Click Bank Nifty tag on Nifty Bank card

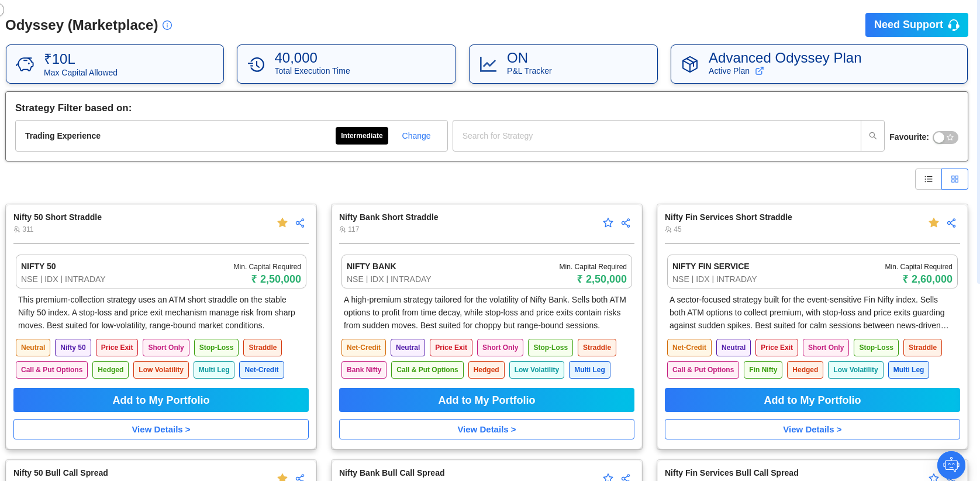[364, 370]
